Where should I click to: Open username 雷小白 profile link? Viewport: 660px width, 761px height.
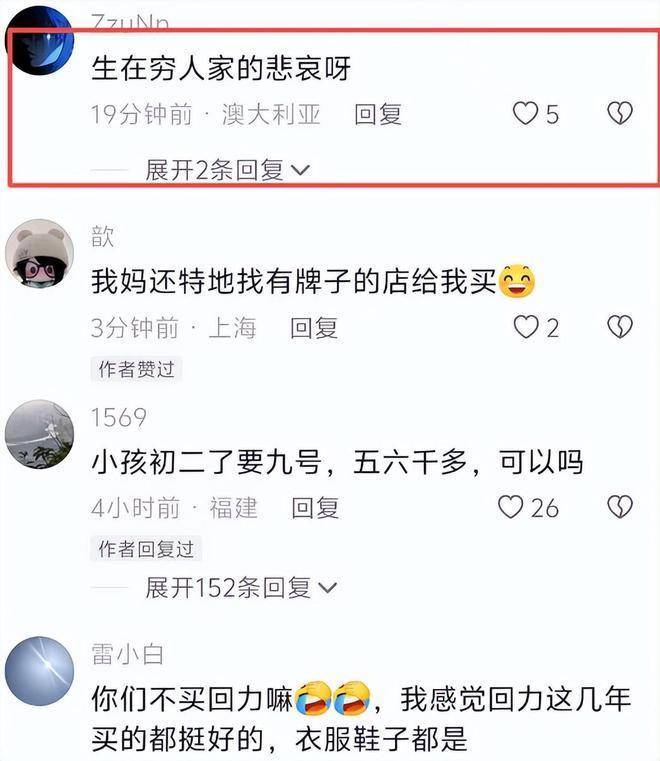(x=127, y=654)
